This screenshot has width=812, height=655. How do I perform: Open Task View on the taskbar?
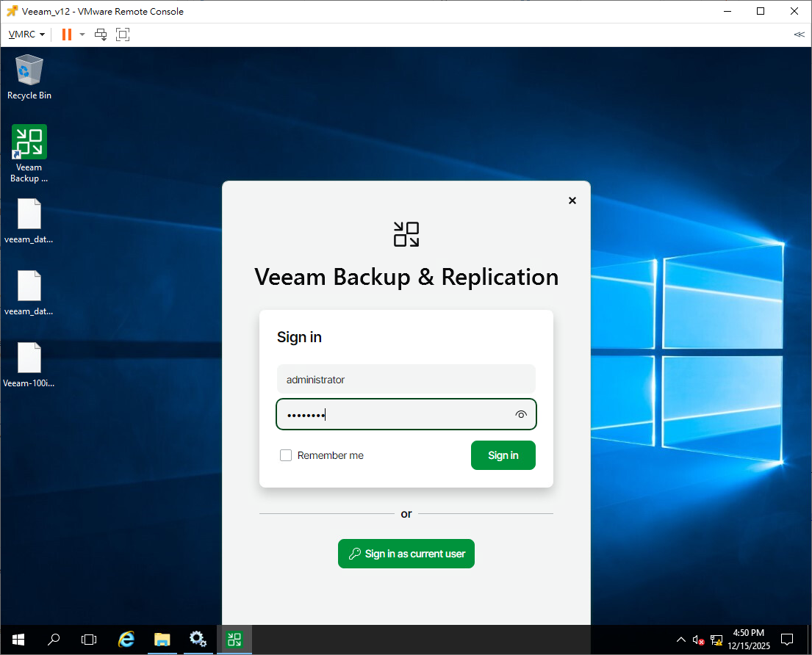89,640
